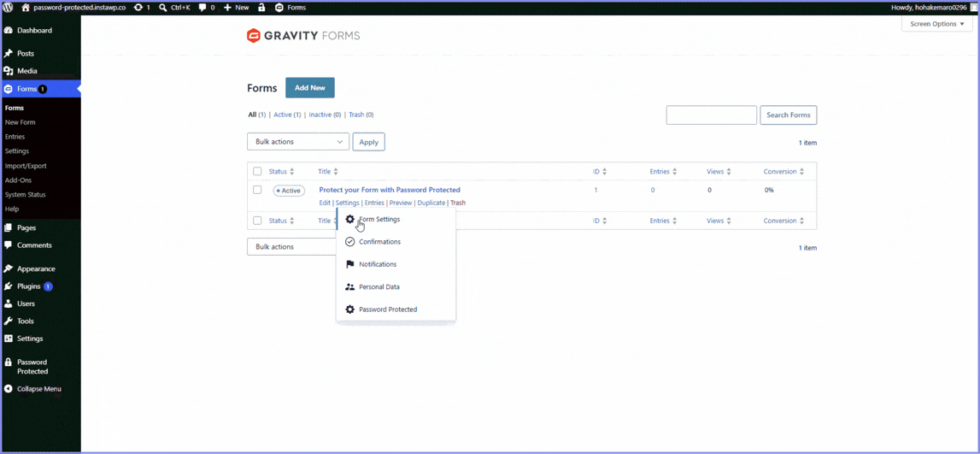Open the Media sidebar icon
980x454 pixels.
(x=9, y=71)
